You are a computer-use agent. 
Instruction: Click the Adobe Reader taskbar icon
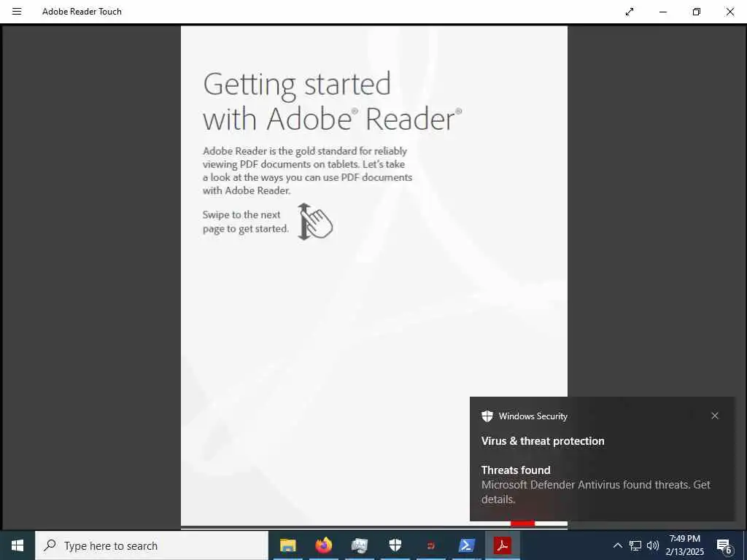502,545
